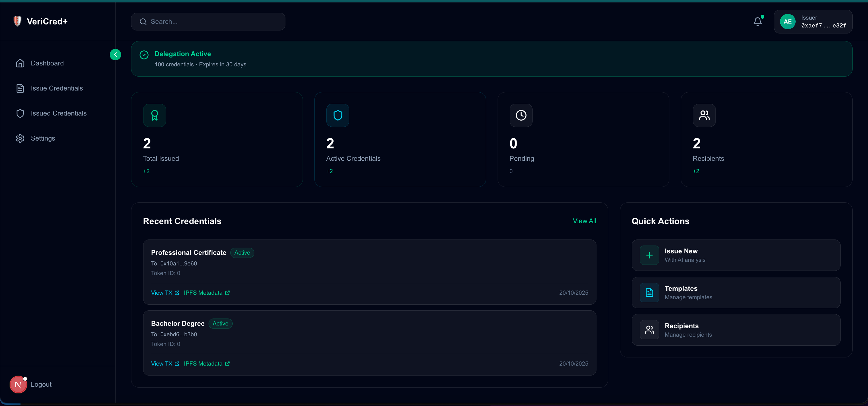Open the Issuer account AE profile
This screenshot has width=868, height=406.
[813, 22]
